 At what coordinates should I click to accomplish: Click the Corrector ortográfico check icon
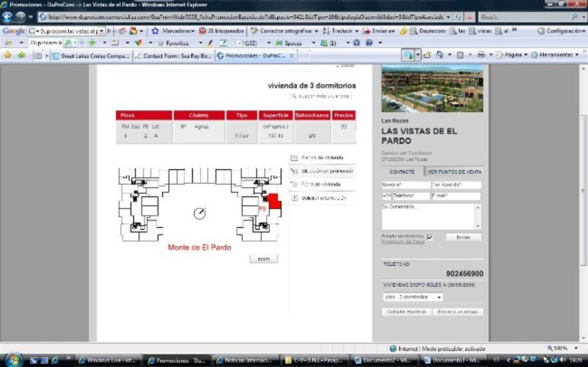coord(254,31)
